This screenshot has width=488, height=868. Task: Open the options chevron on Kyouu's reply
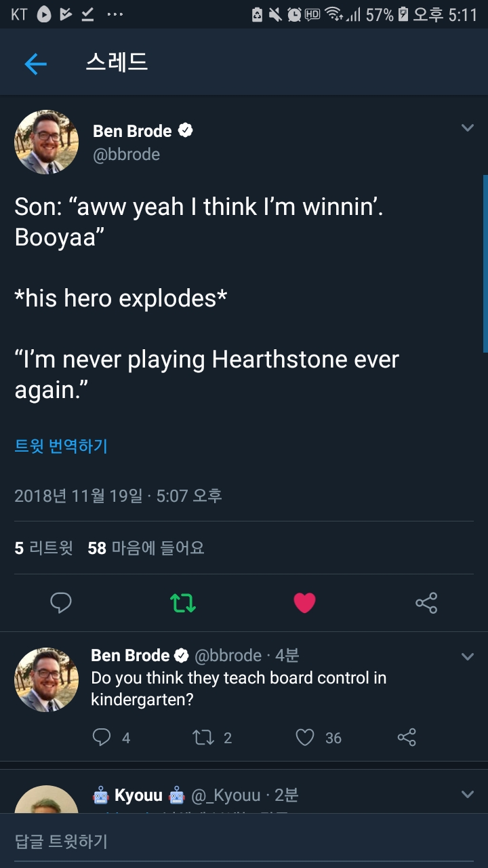(467, 794)
